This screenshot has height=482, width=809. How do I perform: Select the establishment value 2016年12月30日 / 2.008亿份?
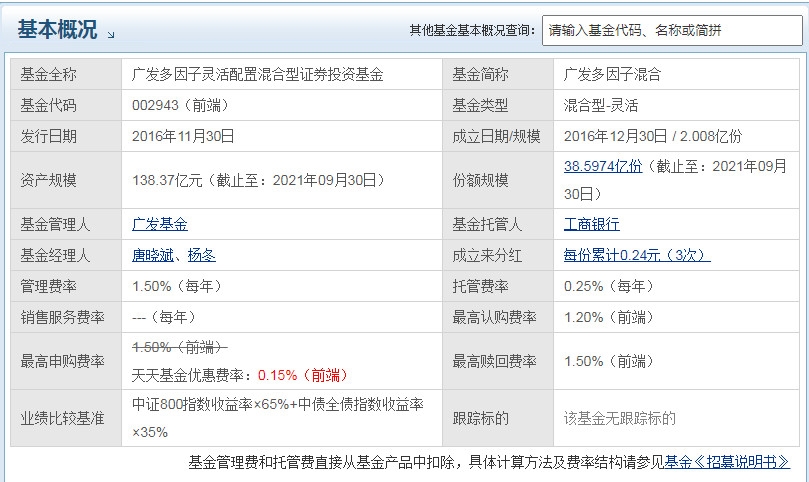(x=653, y=136)
